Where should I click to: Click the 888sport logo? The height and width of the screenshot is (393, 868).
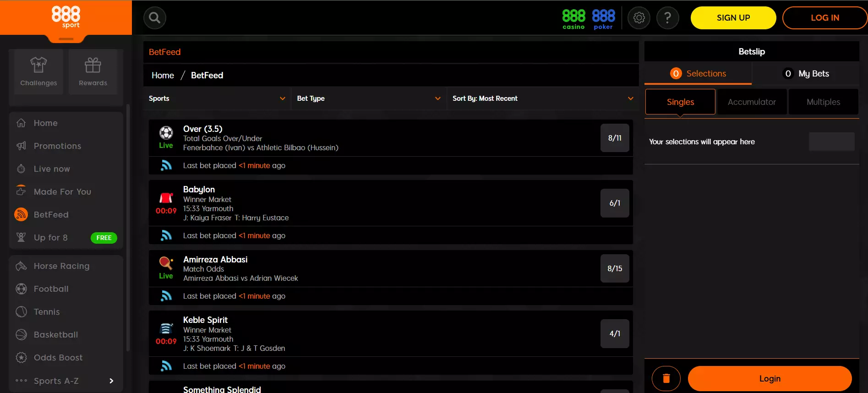pos(66,17)
